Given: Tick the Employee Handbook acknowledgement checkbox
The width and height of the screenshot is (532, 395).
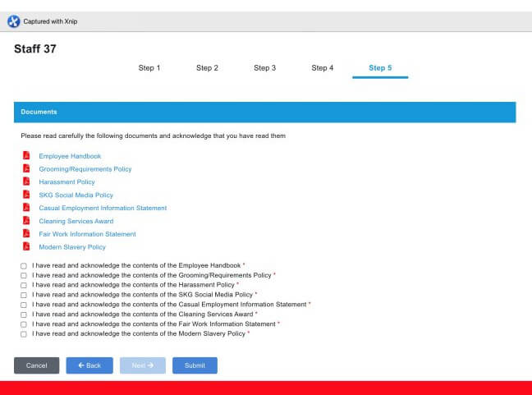Looking at the screenshot, I should pos(24,266).
